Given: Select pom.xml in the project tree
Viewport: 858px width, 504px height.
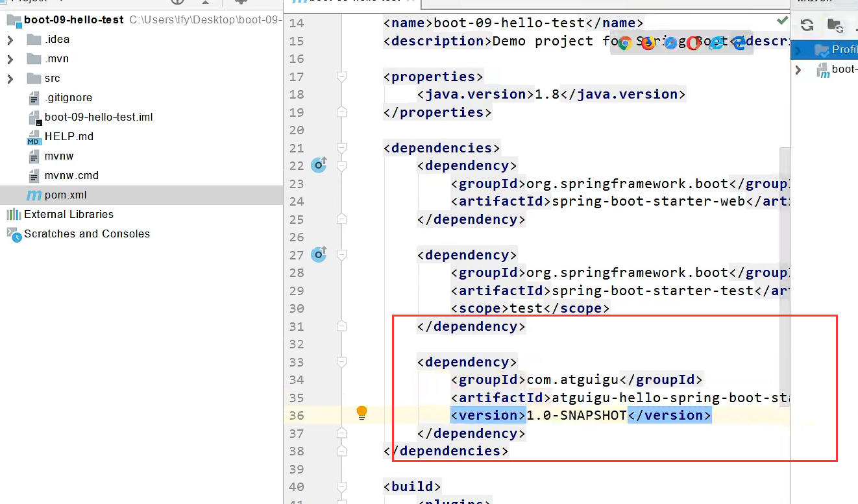Looking at the screenshot, I should click(x=141, y=195).
